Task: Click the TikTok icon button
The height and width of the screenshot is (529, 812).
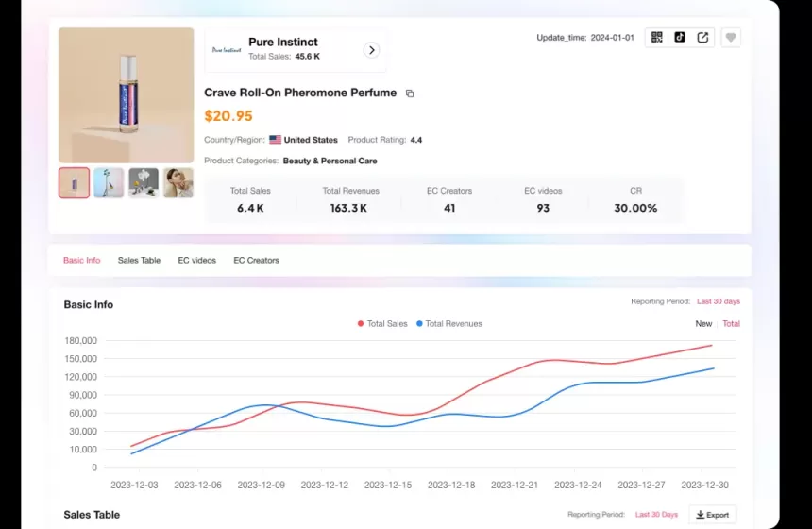Action: tap(680, 38)
